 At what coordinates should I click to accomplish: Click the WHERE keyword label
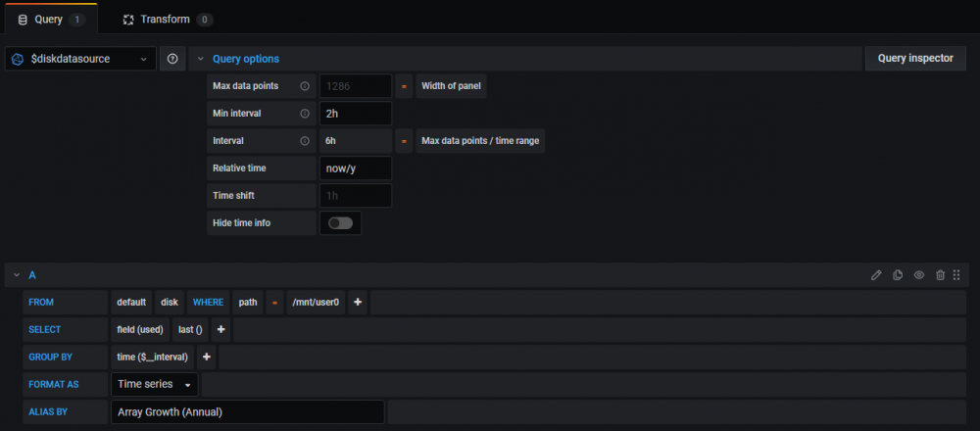point(208,303)
